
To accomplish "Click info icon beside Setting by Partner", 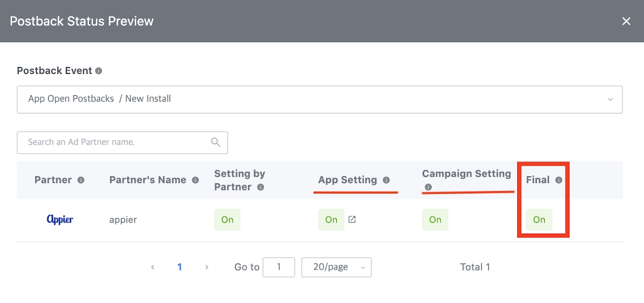I will tap(261, 187).
